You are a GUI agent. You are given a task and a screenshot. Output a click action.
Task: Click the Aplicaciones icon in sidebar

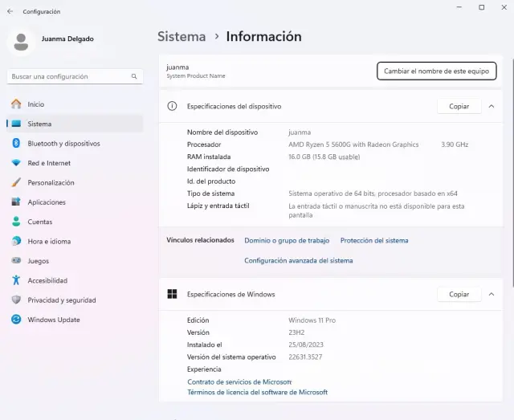tap(16, 202)
